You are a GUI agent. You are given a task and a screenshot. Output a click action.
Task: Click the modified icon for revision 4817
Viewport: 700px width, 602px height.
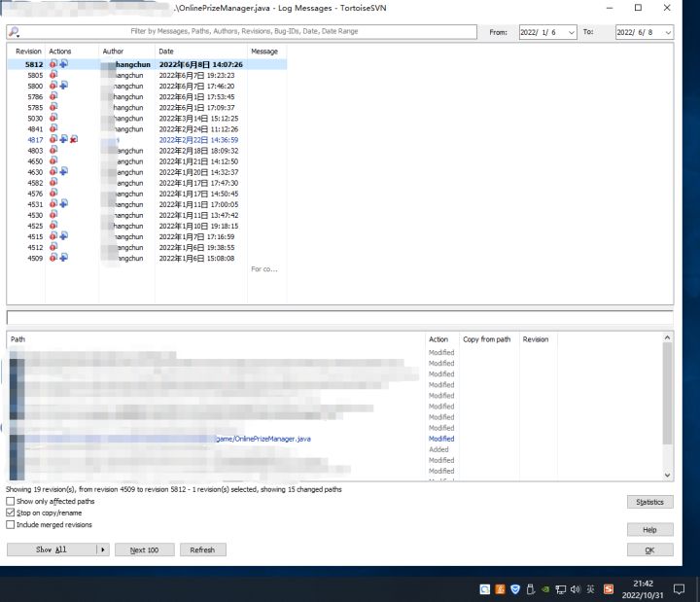53,139
